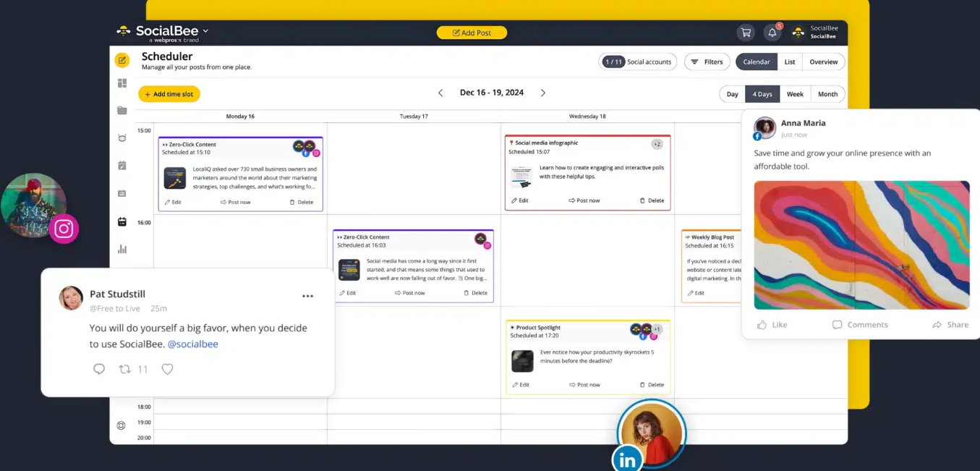The width and height of the screenshot is (980, 471).
Task: Open Comments on Anna Maria's post
Action: tap(860, 325)
